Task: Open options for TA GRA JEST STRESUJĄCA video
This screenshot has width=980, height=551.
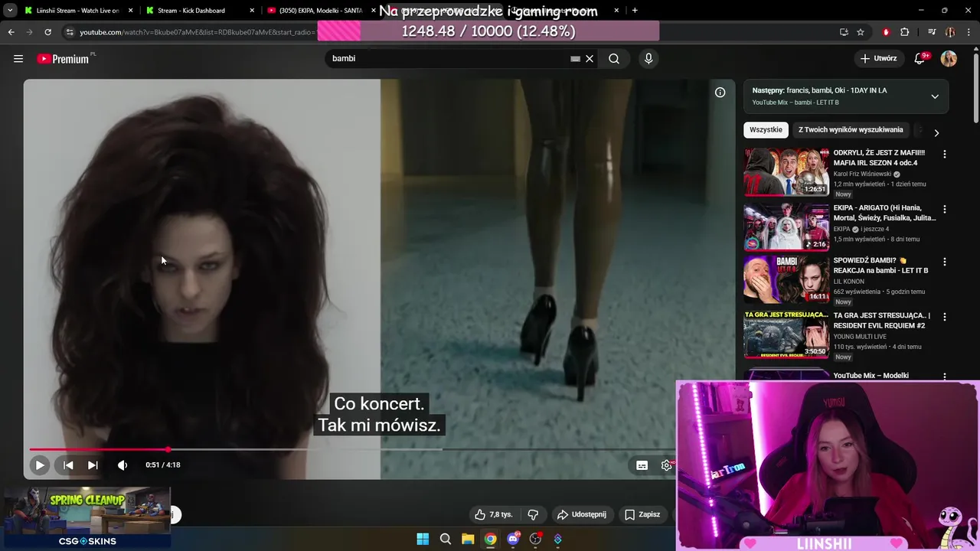Action: point(944,317)
